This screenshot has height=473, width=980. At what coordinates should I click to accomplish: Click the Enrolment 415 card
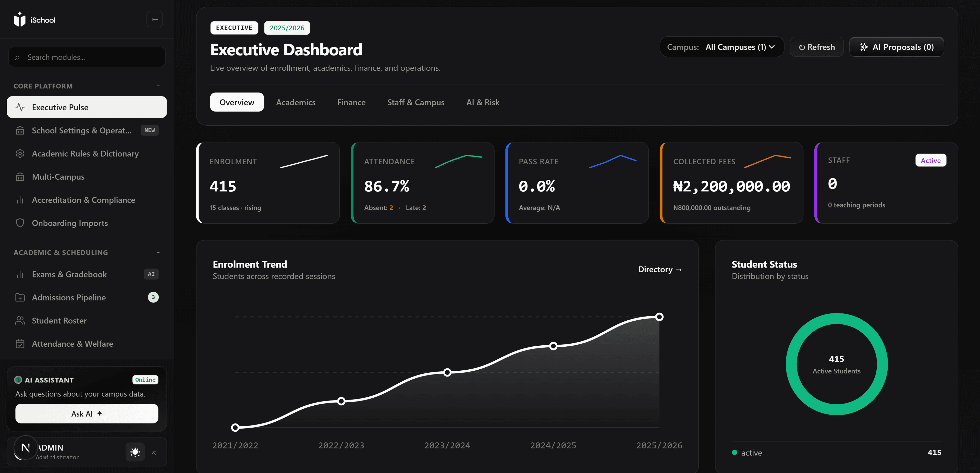click(x=268, y=183)
